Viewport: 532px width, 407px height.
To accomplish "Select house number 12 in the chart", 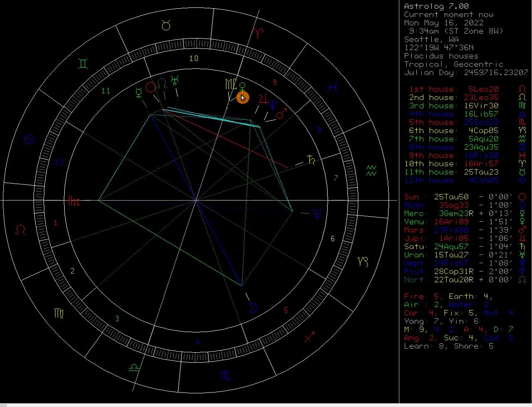I will click(x=59, y=162).
